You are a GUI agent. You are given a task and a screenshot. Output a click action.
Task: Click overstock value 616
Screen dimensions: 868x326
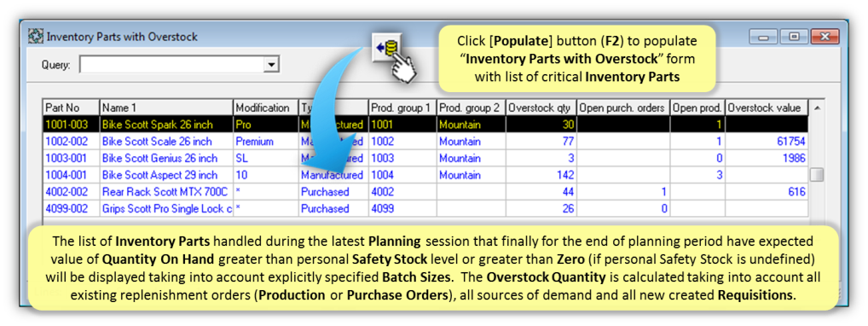coord(796,192)
